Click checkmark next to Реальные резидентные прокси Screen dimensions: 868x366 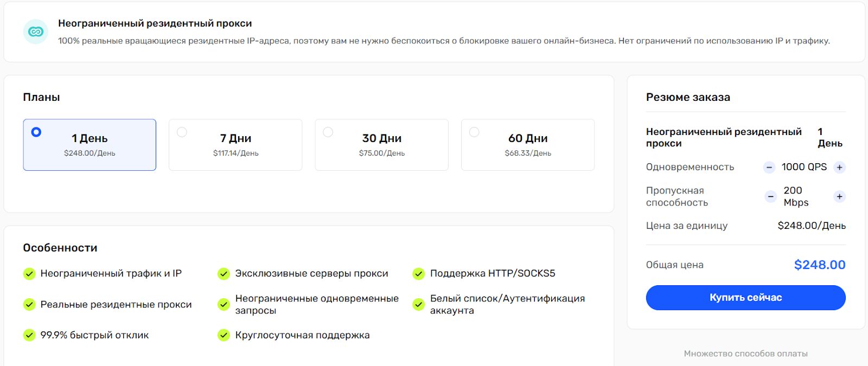(29, 305)
